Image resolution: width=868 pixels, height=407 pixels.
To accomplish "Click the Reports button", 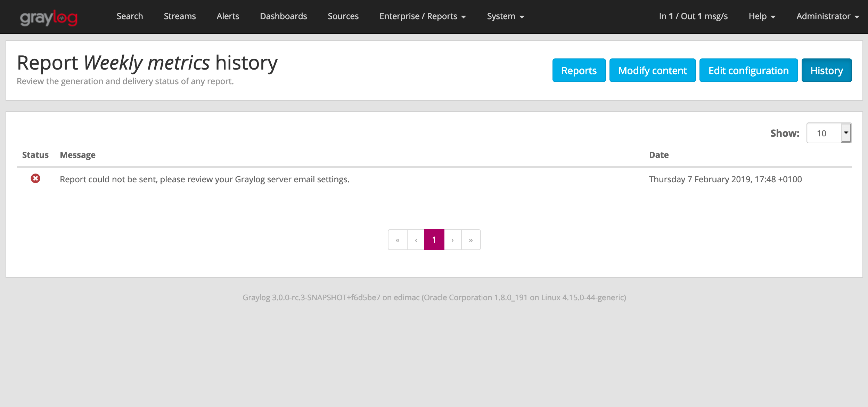I will click(579, 70).
